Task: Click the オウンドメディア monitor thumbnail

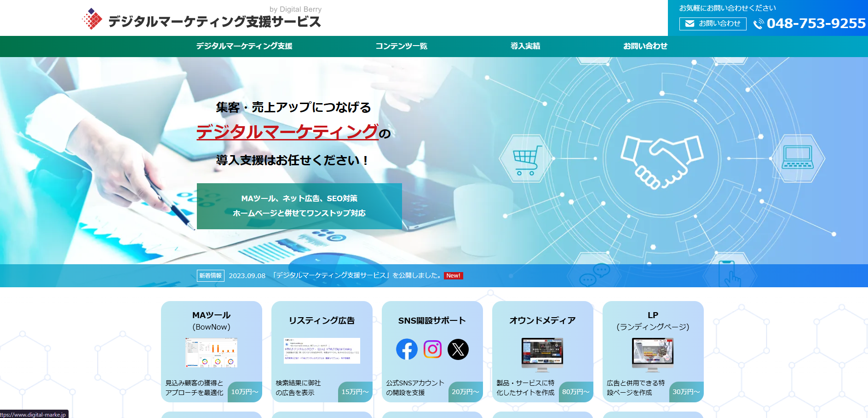Action: pos(542,354)
